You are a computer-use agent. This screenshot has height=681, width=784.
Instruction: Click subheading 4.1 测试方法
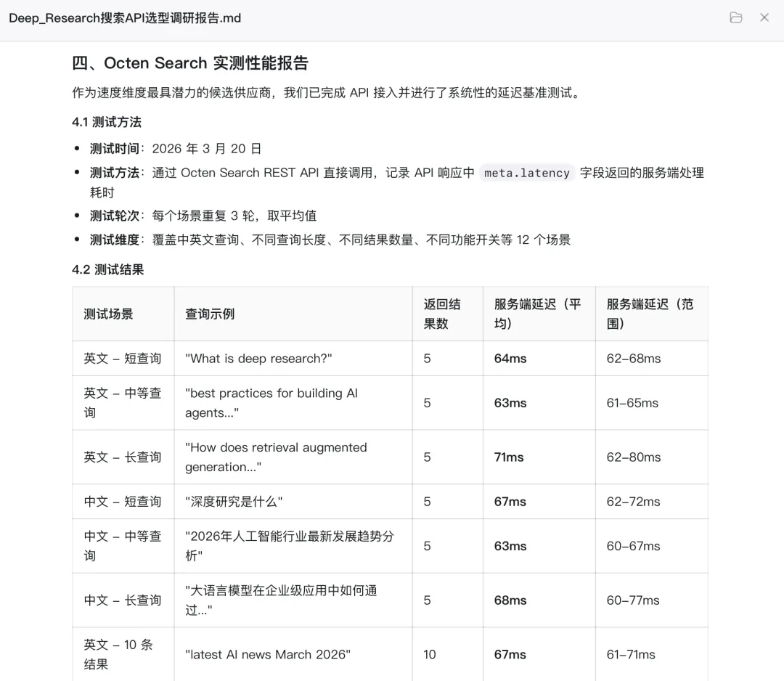click(x=107, y=122)
